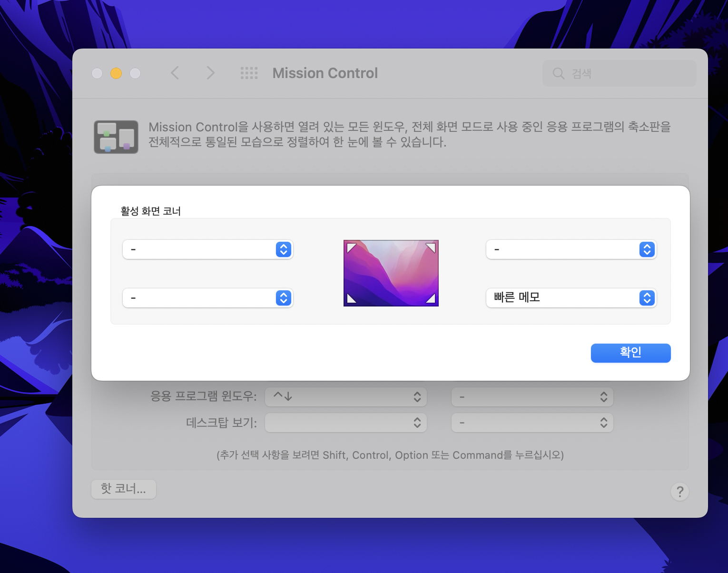Viewport: 728px width, 573px height.
Task: Open the top-right hot corner dropdown
Action: (x=571, y=249)
